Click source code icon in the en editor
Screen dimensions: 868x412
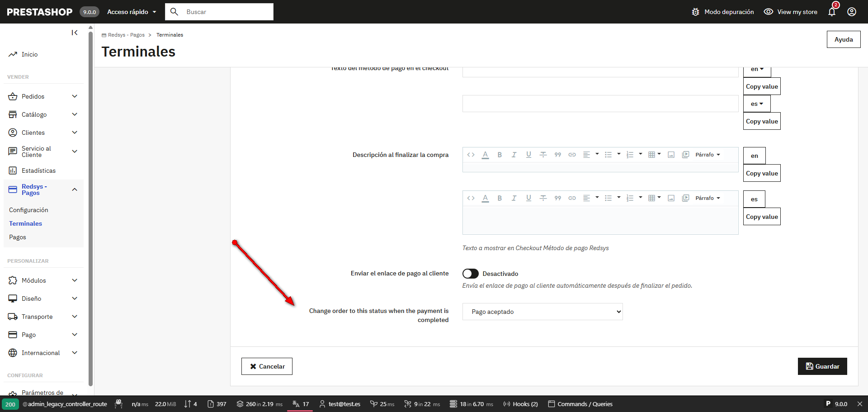tap(471, 155)
